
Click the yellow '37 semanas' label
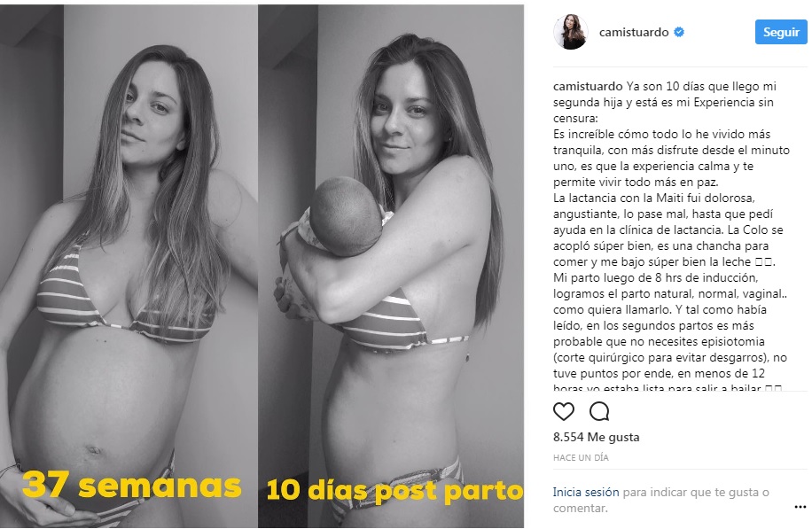tap(131, 485)
